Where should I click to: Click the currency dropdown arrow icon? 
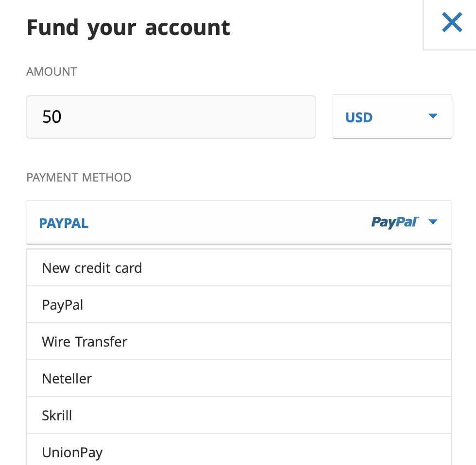tap(433, 116)
